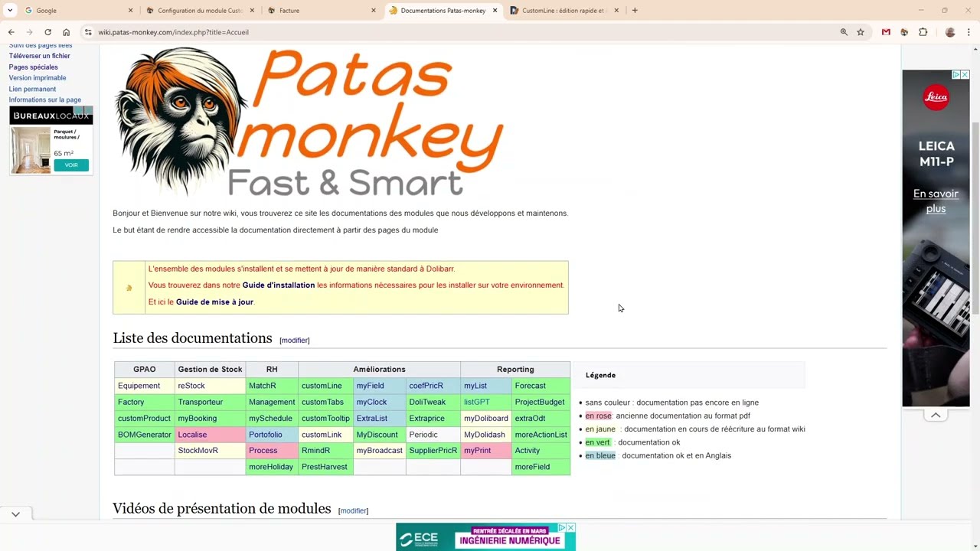Close the Leica ad with the X

(965, 74)
